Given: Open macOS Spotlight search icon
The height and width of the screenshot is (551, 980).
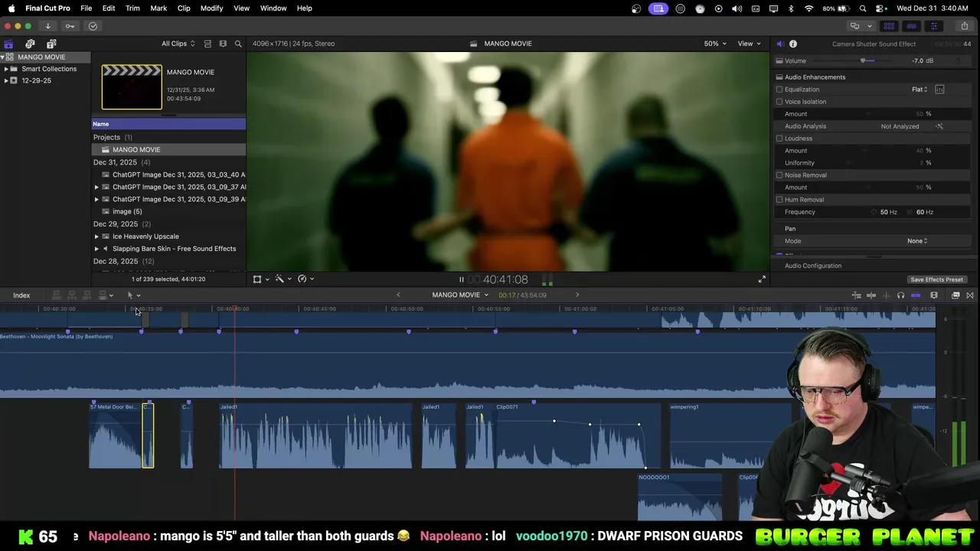Looking at the screenshot, I should pyautogui.click(x=863, y=8).
